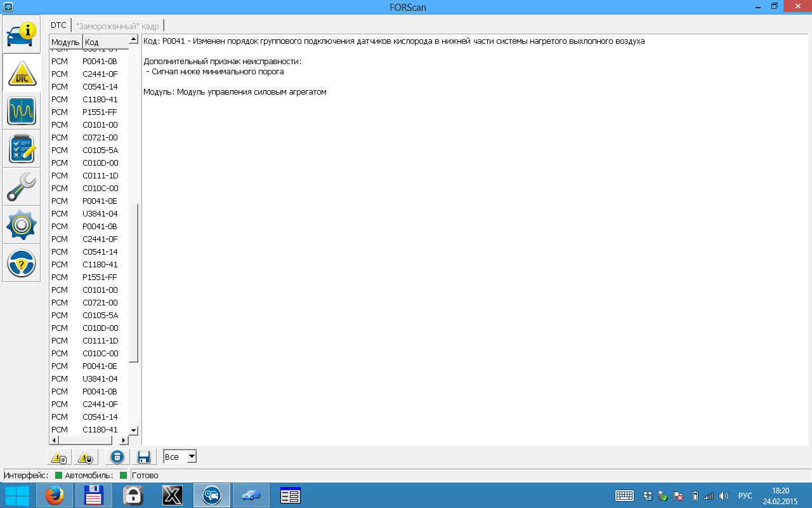
Task: Click the volume speaker tray icon
Action: (x=724, y=496)
